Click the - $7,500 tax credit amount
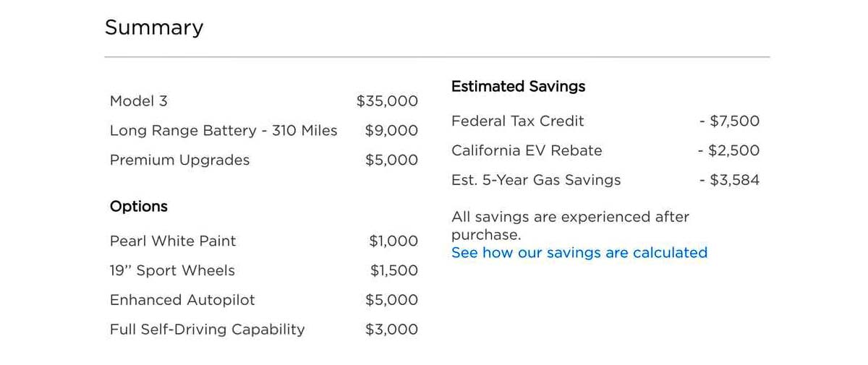Viewport: 868px width, 365px height. click(729, 121)
